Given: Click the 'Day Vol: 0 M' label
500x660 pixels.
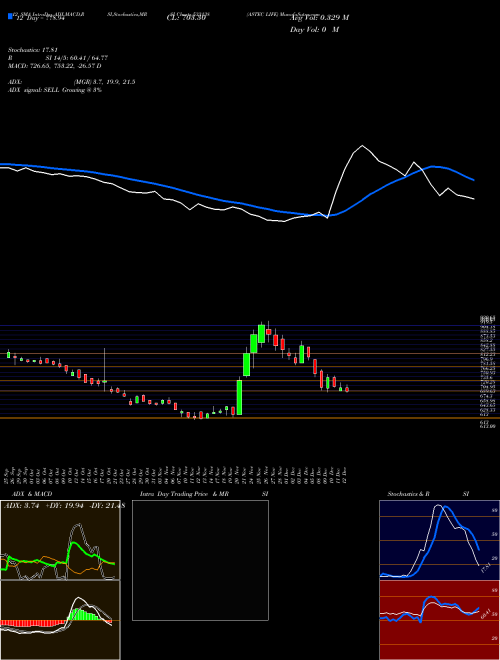Looking at the screenshot, I should (314, 29).
